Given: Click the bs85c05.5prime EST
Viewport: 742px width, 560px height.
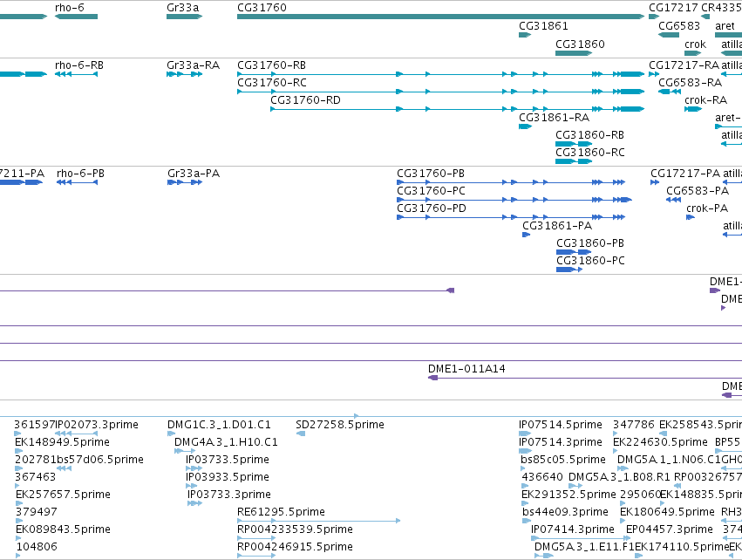Looking at the screenshot, I should click(x=524, y=468).
